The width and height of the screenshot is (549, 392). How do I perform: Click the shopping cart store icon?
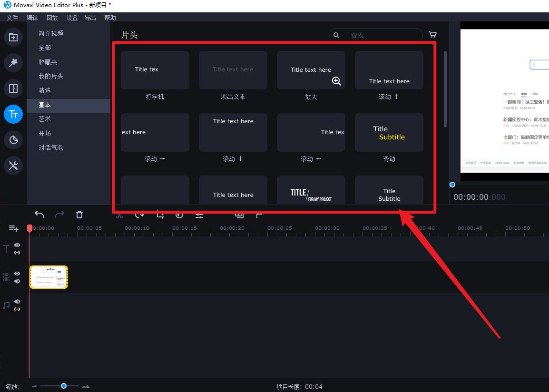433,35
